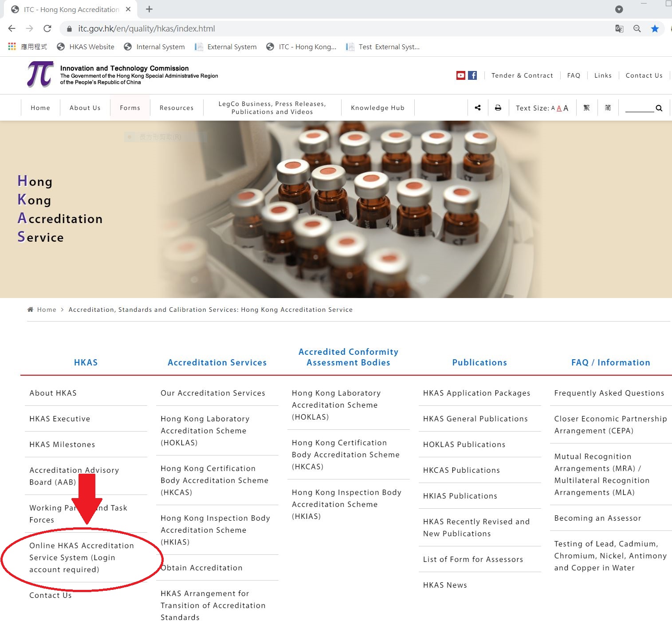This screenshot has height=636, width=672.
Task: Open Testing of Lead, Cadmium in Water
Action: click(x=610, y=556)
